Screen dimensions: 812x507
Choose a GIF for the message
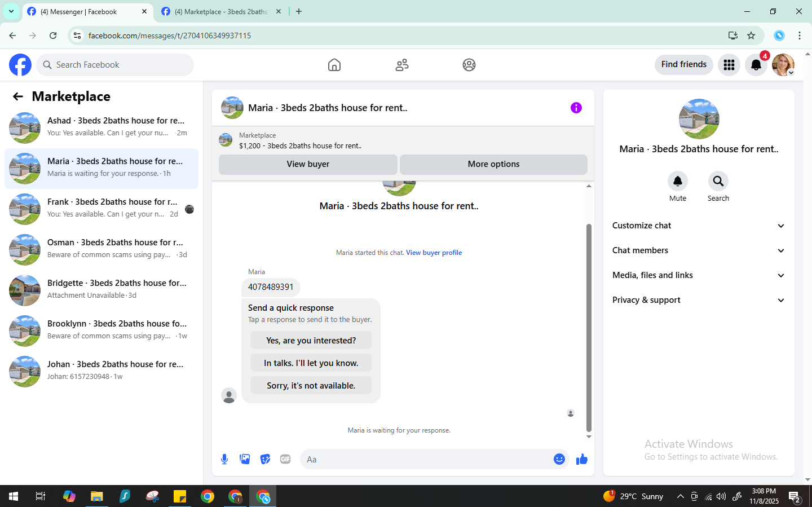pos(285,459)
